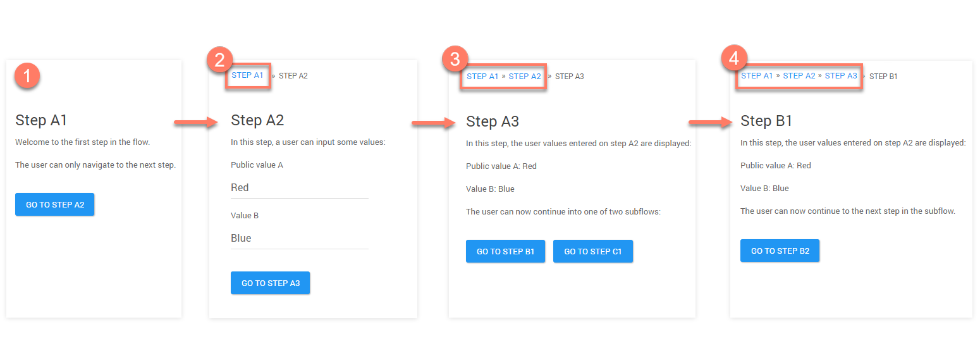The image size is (980, 348).
Task: Click the current STEP A2 breadcrumb label
Action: (x=293, y=76)
